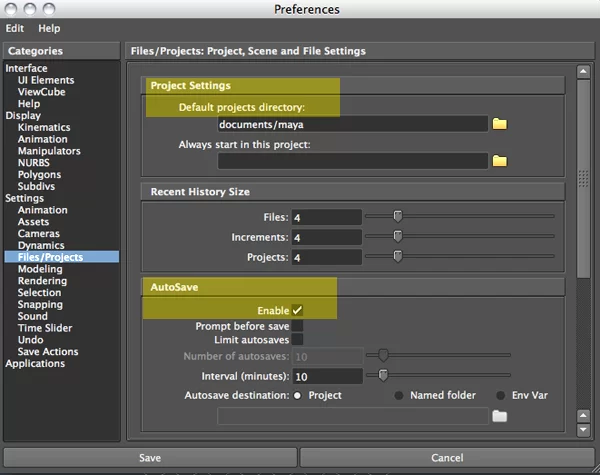
Task: Click the Default projects directory text field
Action: click(x=352, y=124)
